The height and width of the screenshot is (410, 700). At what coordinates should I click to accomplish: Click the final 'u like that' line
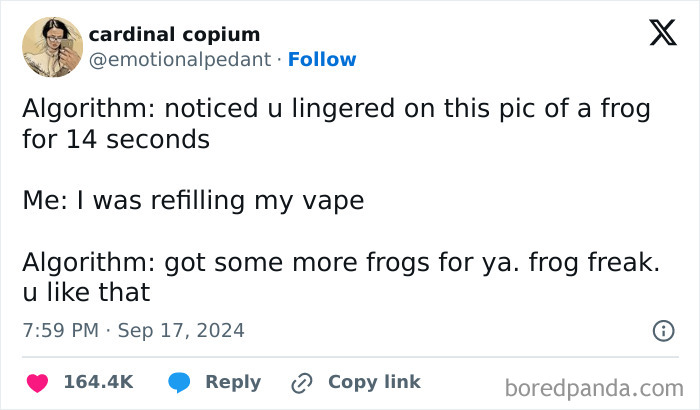pos(86,292)
